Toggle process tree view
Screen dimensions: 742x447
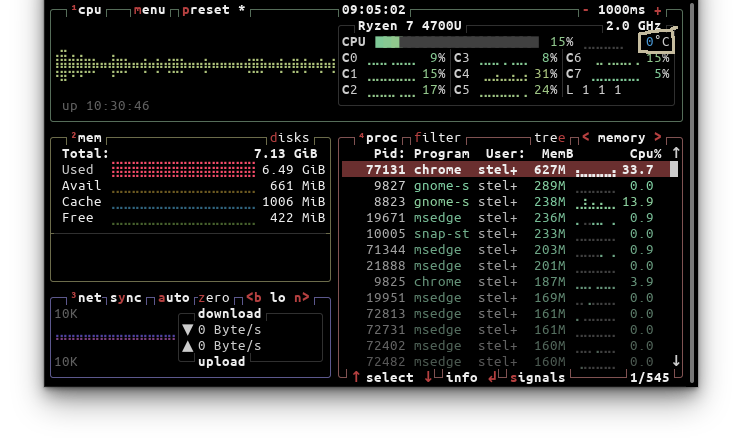tap(549, 138)
